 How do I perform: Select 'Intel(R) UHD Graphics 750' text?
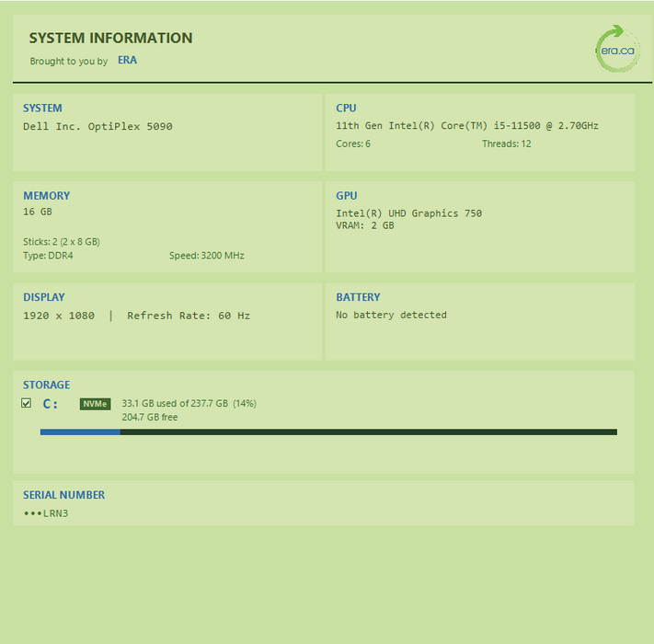(408, 213)
